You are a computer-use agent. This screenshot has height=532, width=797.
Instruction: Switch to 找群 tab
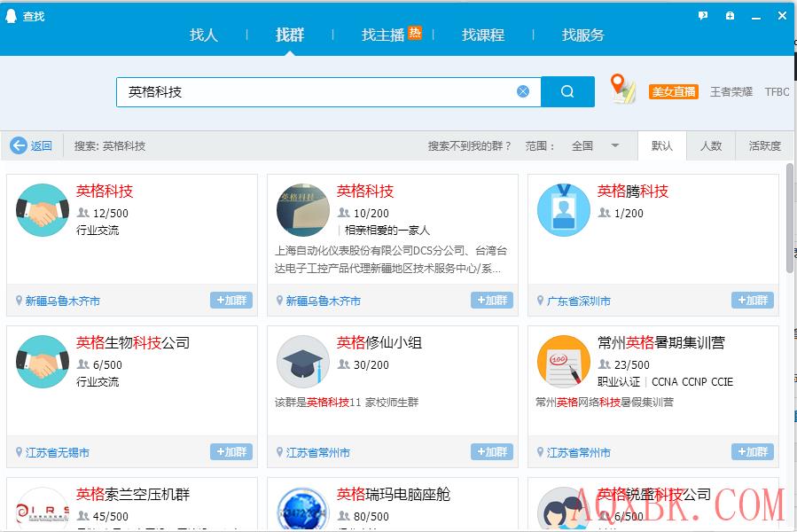click(x=290, y=35)
